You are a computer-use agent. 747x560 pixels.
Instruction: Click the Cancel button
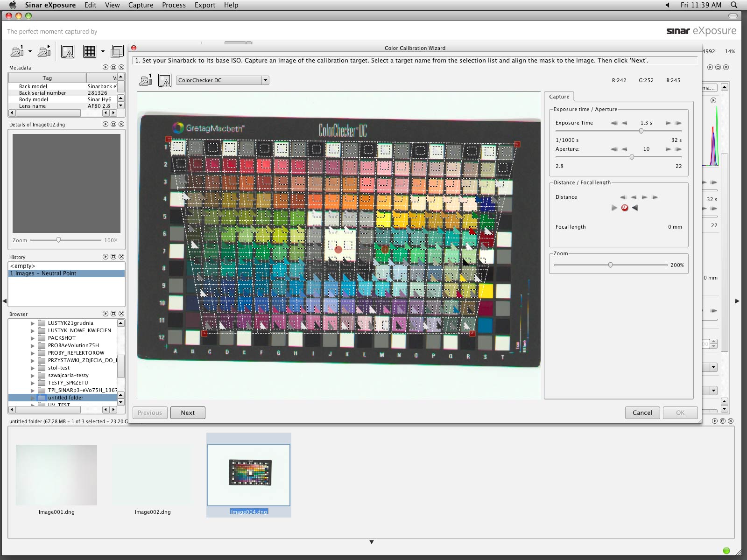642,413
